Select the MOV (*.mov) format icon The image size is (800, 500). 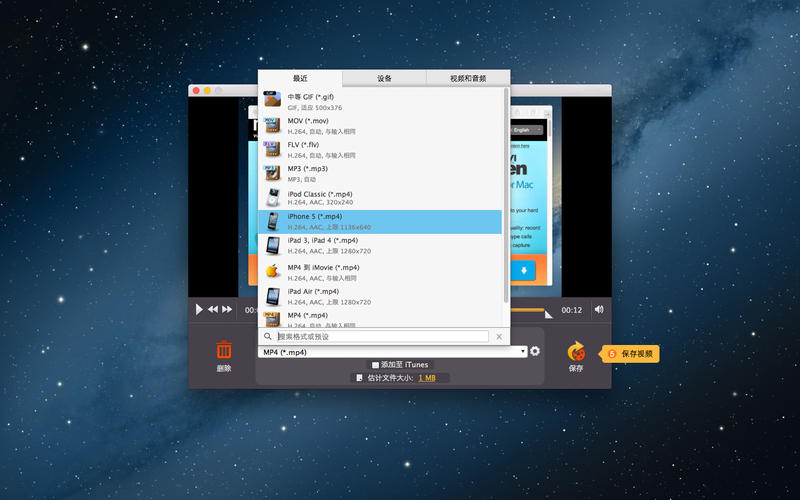272,124
